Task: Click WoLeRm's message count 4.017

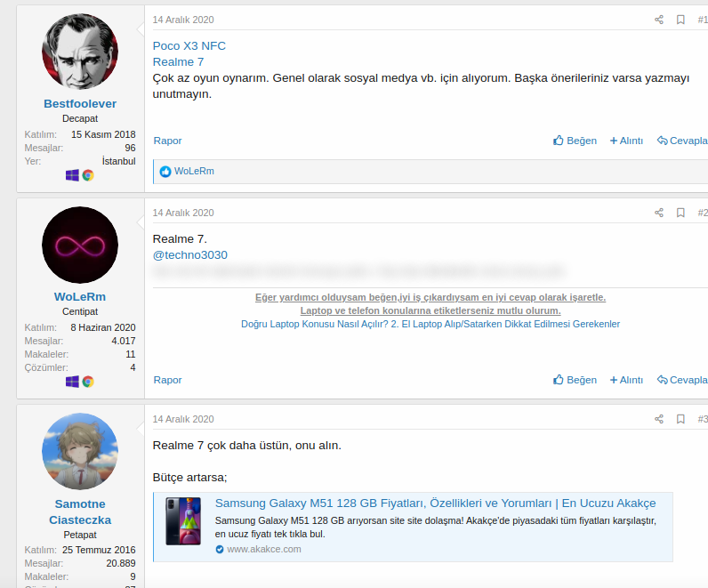Action: [124, 341]
